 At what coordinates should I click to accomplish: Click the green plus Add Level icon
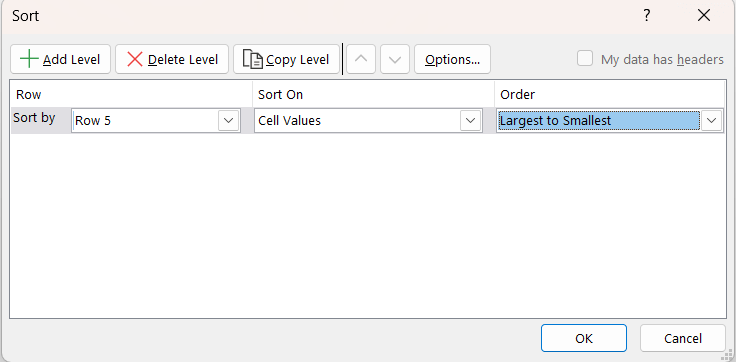click(x=29, y=60)
